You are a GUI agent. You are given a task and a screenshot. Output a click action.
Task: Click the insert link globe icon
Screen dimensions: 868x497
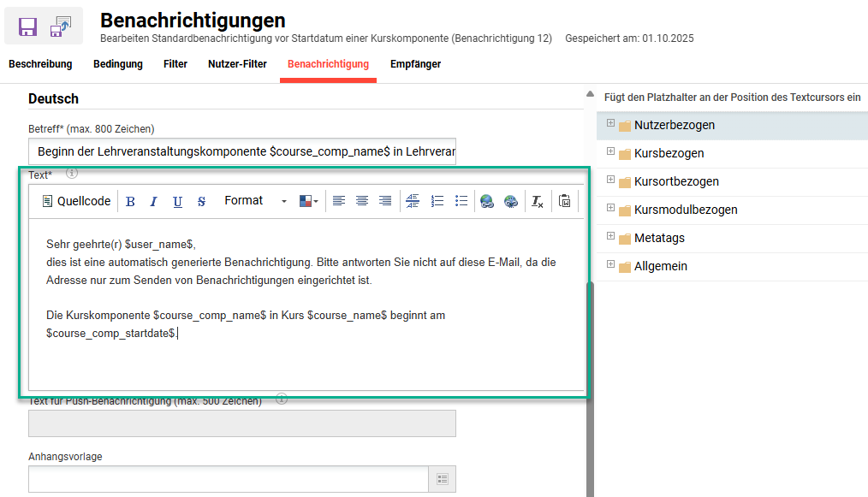coord(486,200)
